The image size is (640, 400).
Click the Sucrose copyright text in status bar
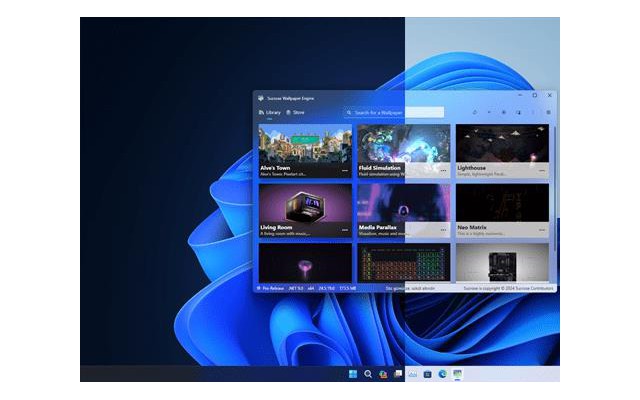(509, 288)
